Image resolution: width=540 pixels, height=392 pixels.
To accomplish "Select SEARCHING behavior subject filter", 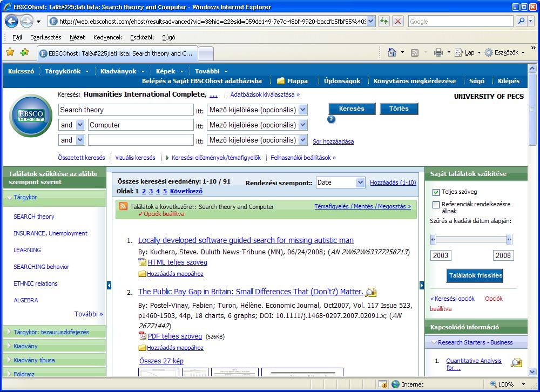I will click(x=42, y=267).
